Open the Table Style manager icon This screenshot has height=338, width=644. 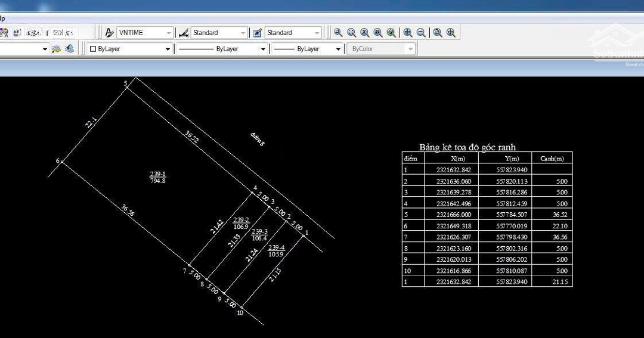(258, 33)
